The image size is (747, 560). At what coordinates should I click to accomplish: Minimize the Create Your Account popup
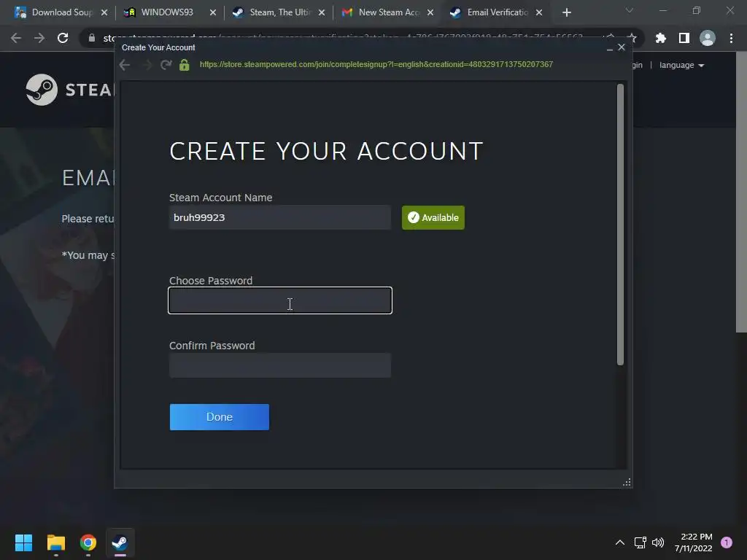tap(609, 47)
